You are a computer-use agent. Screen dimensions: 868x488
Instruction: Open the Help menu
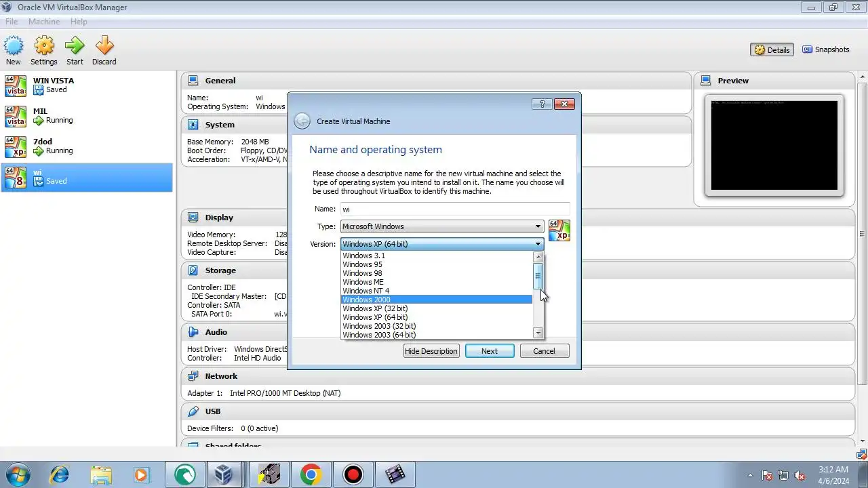79,22
